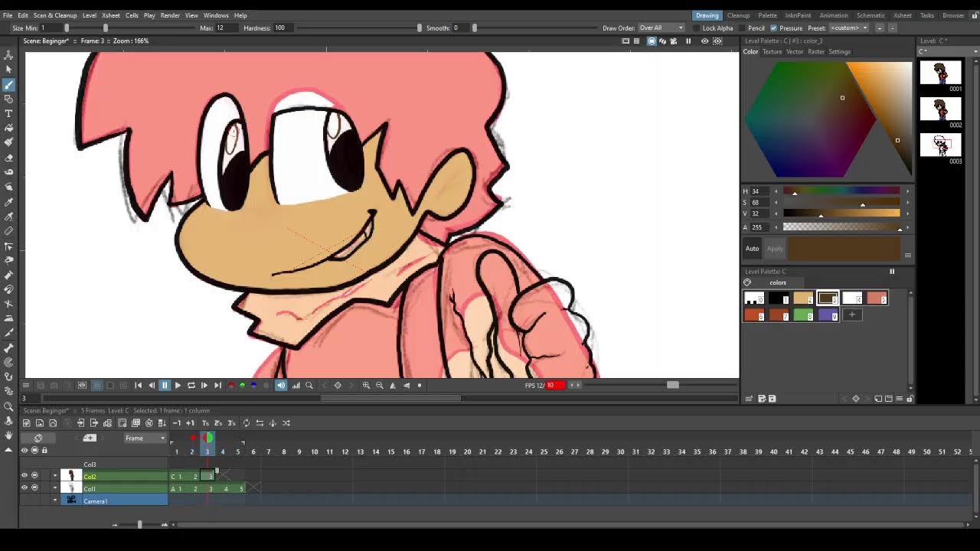Click the lock rooms icon beside Browser
980x551 pixels.
pos(974,15)
